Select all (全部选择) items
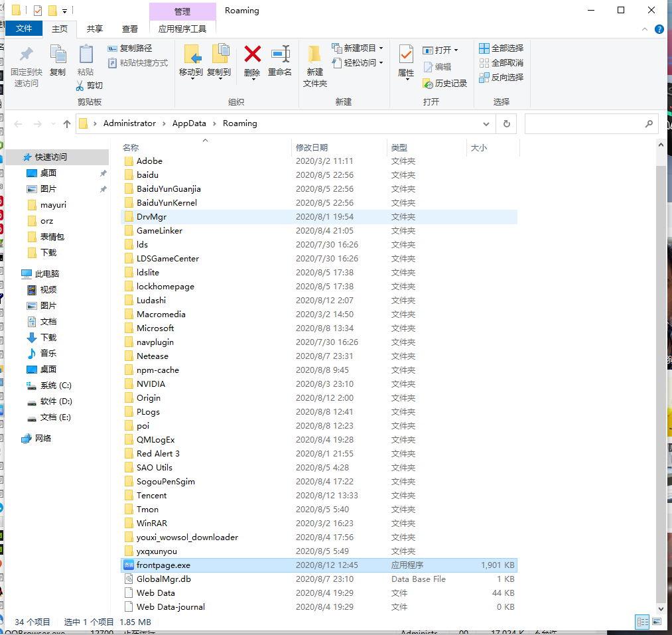 click(501, 48)
